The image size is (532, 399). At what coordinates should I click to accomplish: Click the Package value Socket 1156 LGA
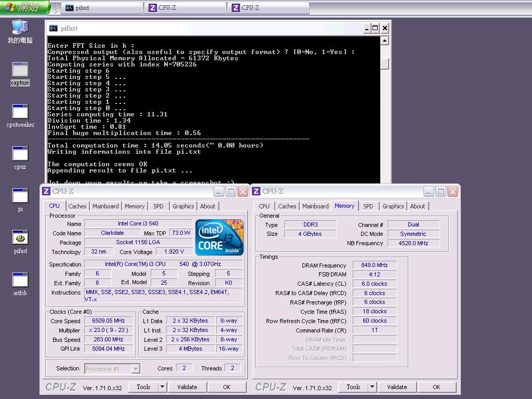[x=138, y=242]
